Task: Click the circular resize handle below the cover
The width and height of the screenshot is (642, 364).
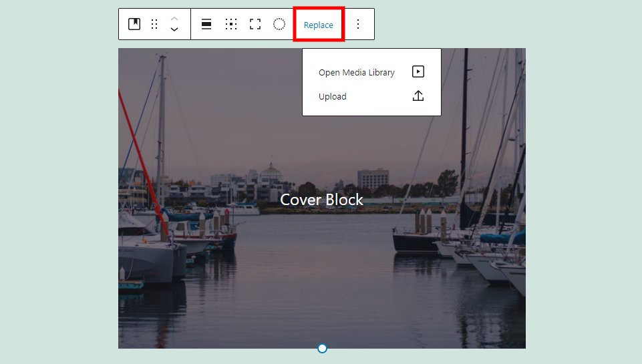Action: coord(322,348)
